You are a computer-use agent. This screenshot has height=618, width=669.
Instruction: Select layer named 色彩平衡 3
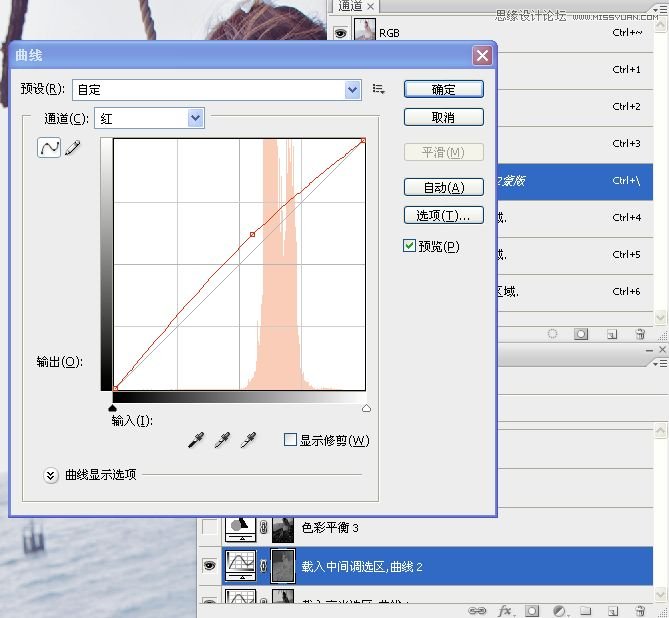tap(330, 528)
